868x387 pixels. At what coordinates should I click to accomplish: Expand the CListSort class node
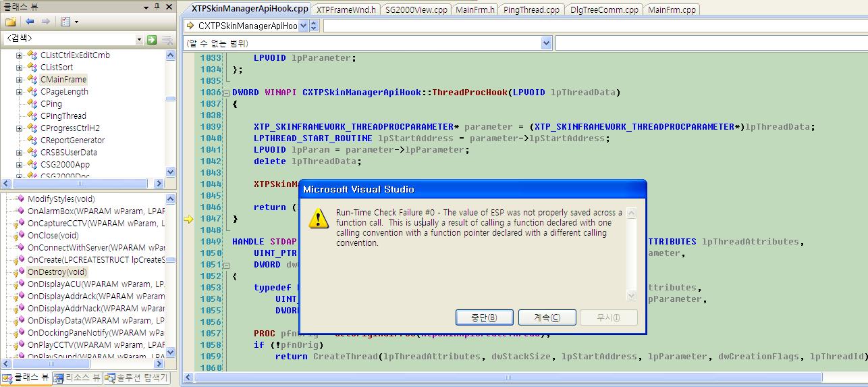[x=20, y=68]
